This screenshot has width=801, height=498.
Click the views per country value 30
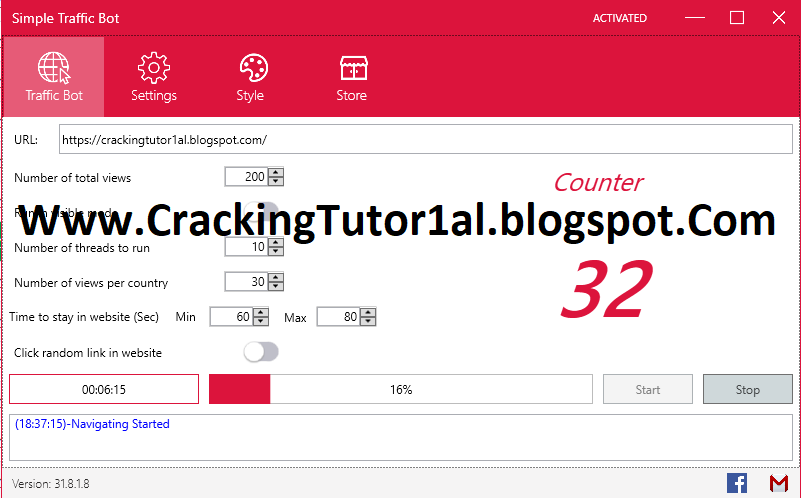(x=246, y=282)
